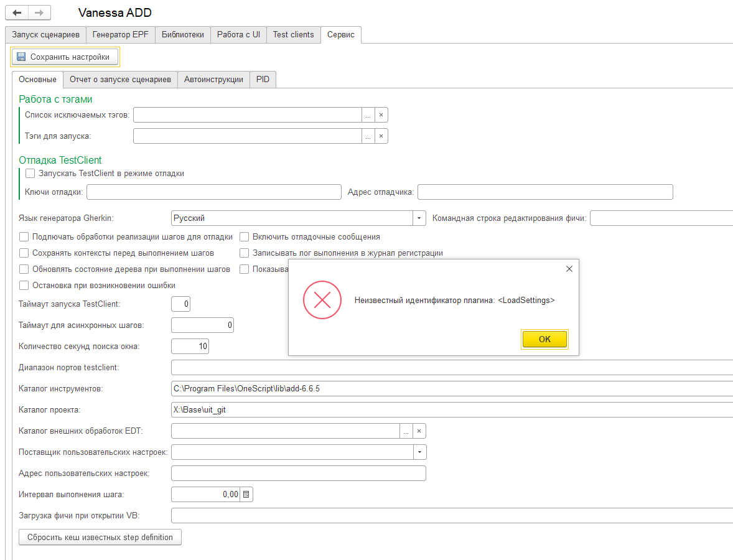The width and height of the screenshot is (733, 560).
Task: Click the 'Русский' language value field
Action: click(292, 218)
